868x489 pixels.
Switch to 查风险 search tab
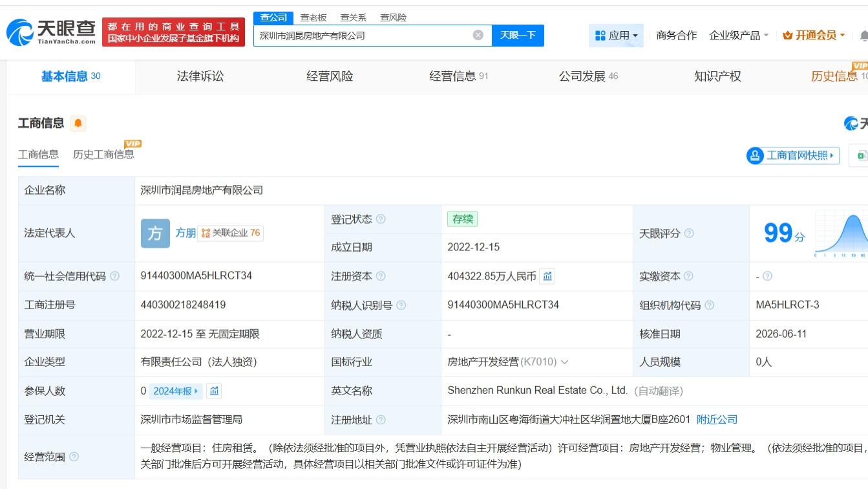(394, 17)
